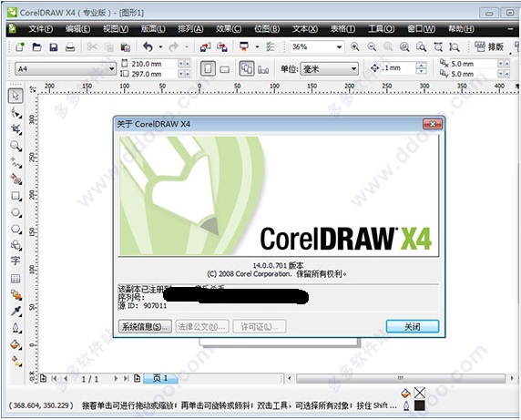Open the A4 paper size dropdown
The image size is (521, 420).
click(111, 69)
